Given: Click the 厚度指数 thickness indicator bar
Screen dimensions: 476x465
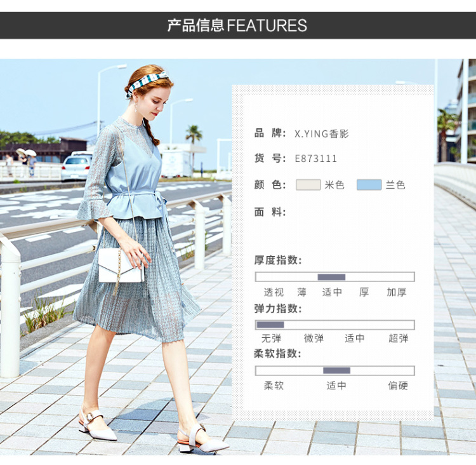Looking at the screenshot, I should [x=335, y=277].
